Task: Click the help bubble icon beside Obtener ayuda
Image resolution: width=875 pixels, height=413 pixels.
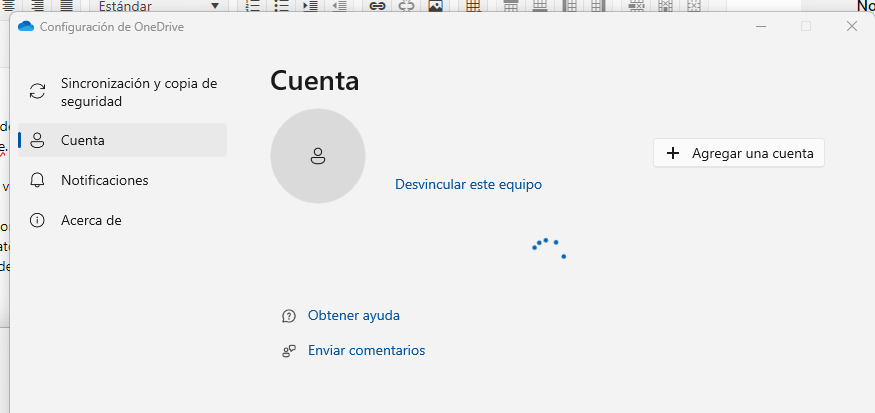Action: point(289,316)
